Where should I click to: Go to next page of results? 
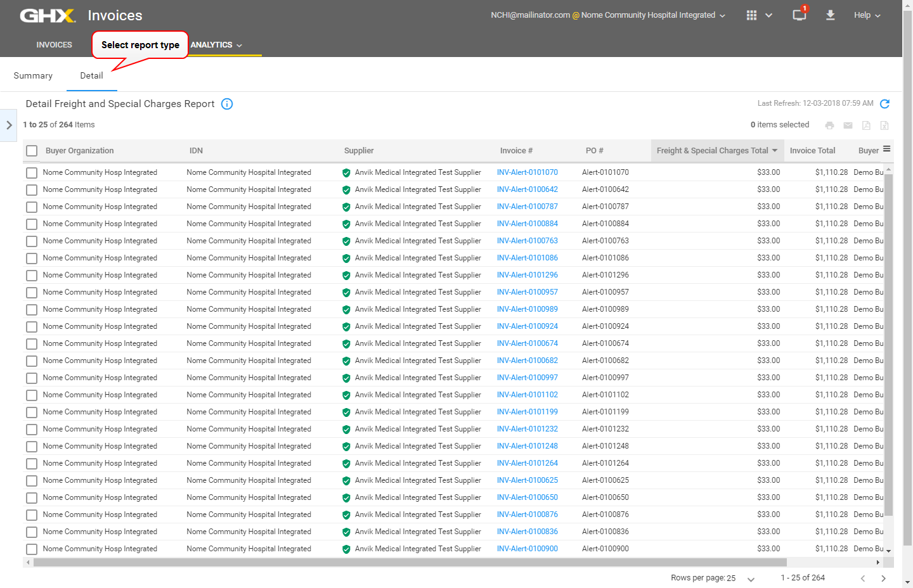883,578
